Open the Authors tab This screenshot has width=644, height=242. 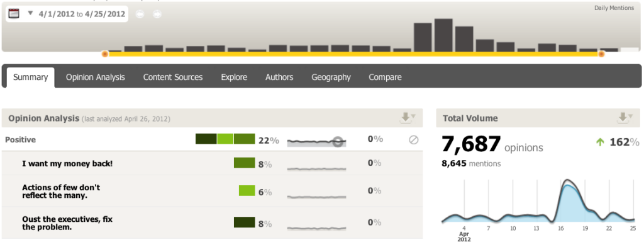coord(279,78)
